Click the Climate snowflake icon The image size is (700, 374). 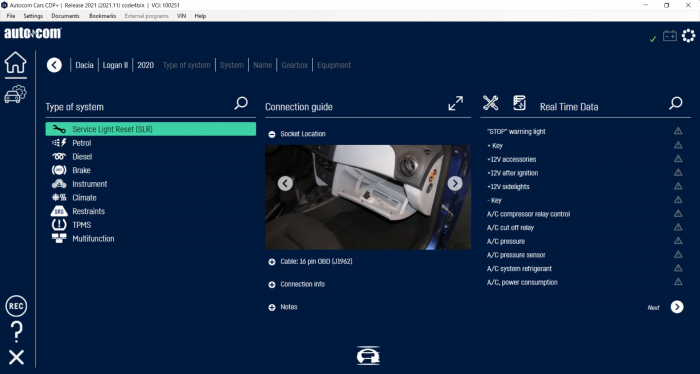pyautogui.click(x=59, y=197)
